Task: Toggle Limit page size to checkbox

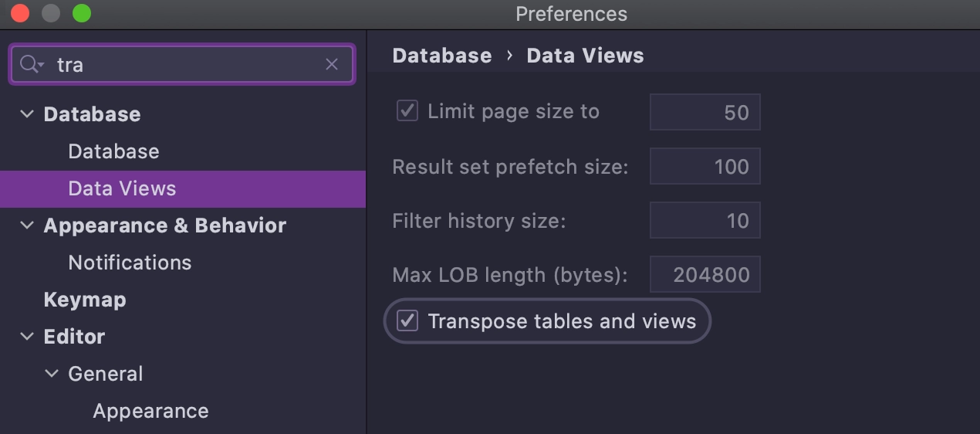Action: (407, 111)
